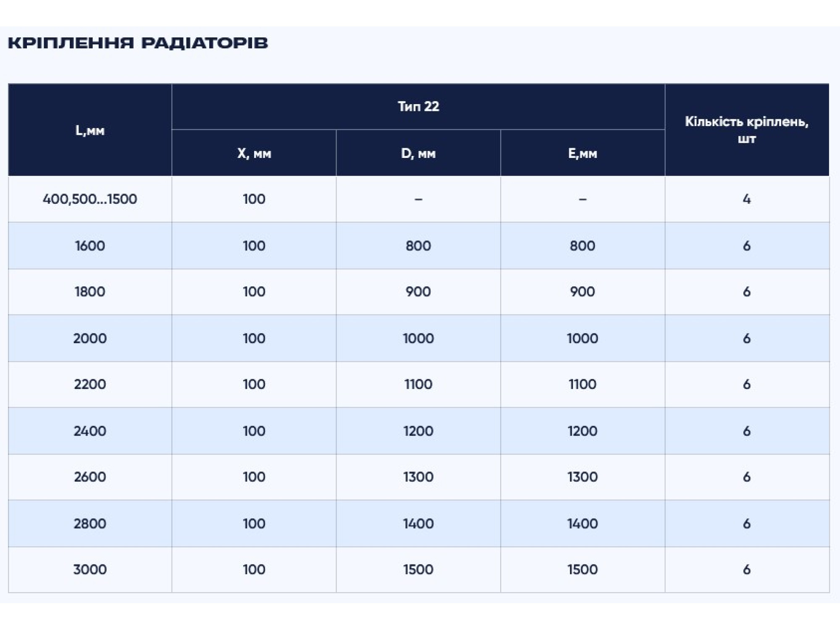Viewport: 840px width, 630px height.
Task: Select the 1800 length row cell
Action: pyautogui.click(x=90, y=292)
